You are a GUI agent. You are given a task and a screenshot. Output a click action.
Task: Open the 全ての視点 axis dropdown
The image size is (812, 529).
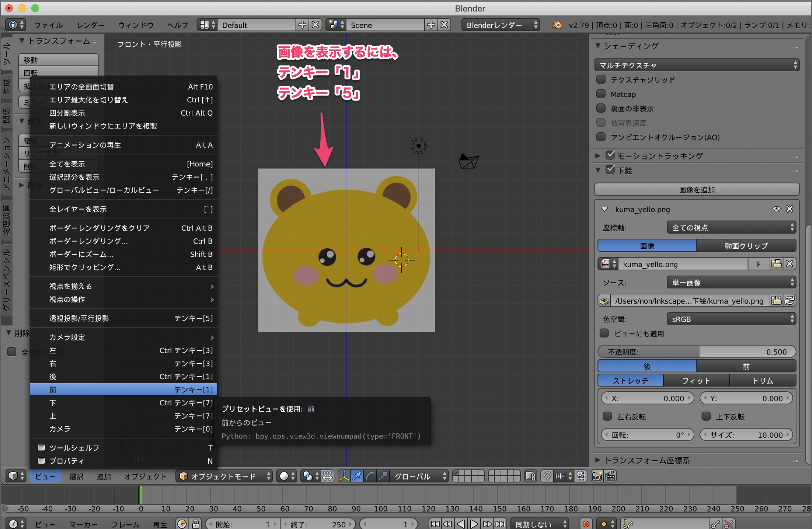(x=731, y=227)
